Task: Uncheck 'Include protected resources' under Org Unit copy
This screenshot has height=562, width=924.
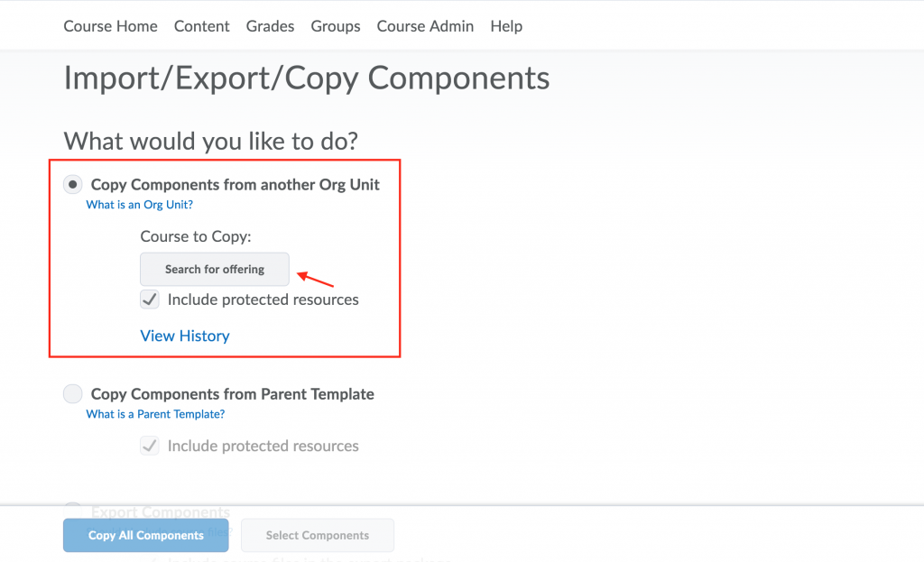Action: coord(149,299)
